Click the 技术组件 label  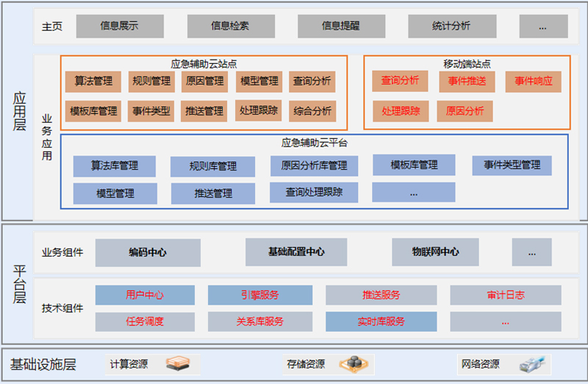click(x=62, y=308)
